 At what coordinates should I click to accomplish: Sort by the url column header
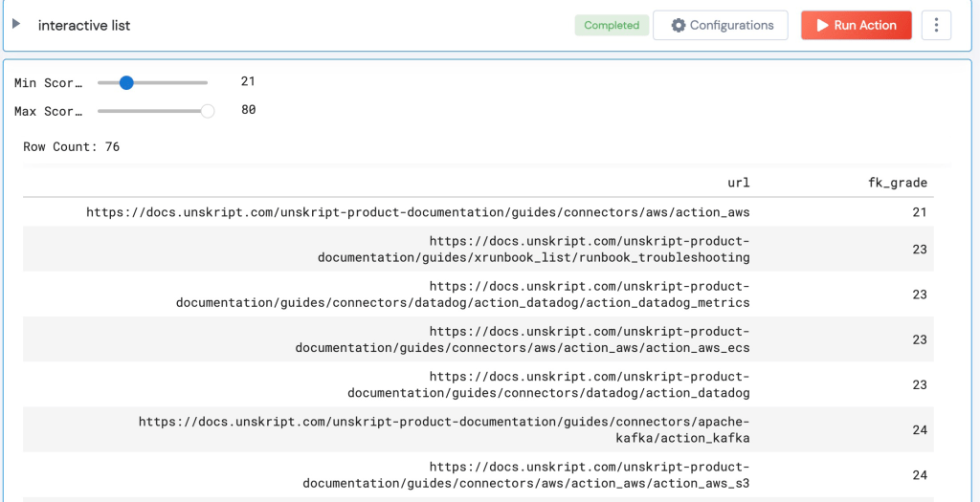(738, 183)
